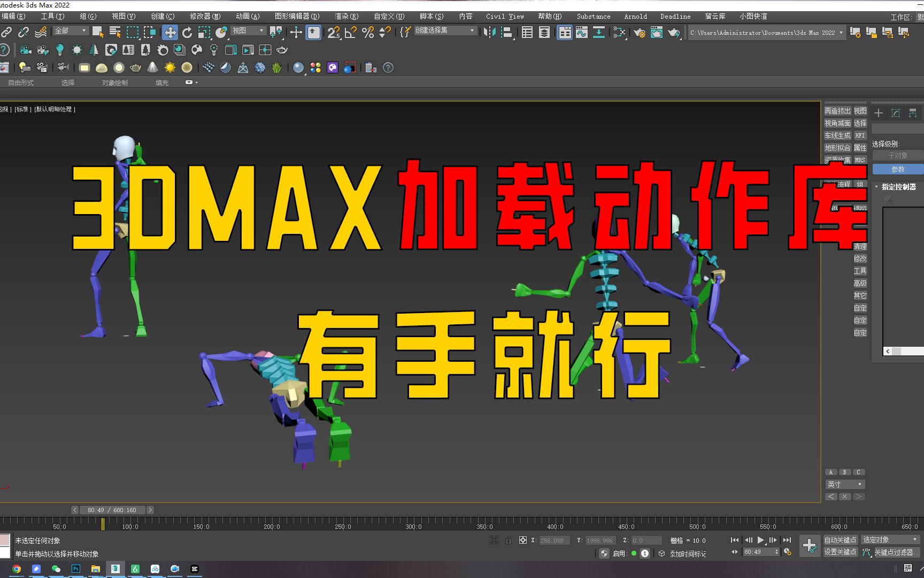924x578 pixels.
Task: Select the Mirror tool icon
Action: (x=489, y=32)
